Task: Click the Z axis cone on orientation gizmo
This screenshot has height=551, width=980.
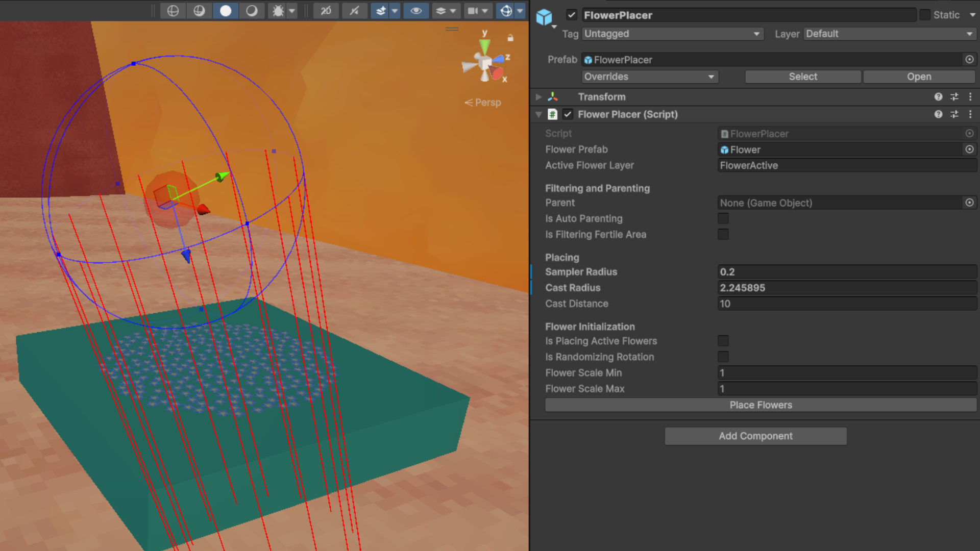Action: coord(499,59)
